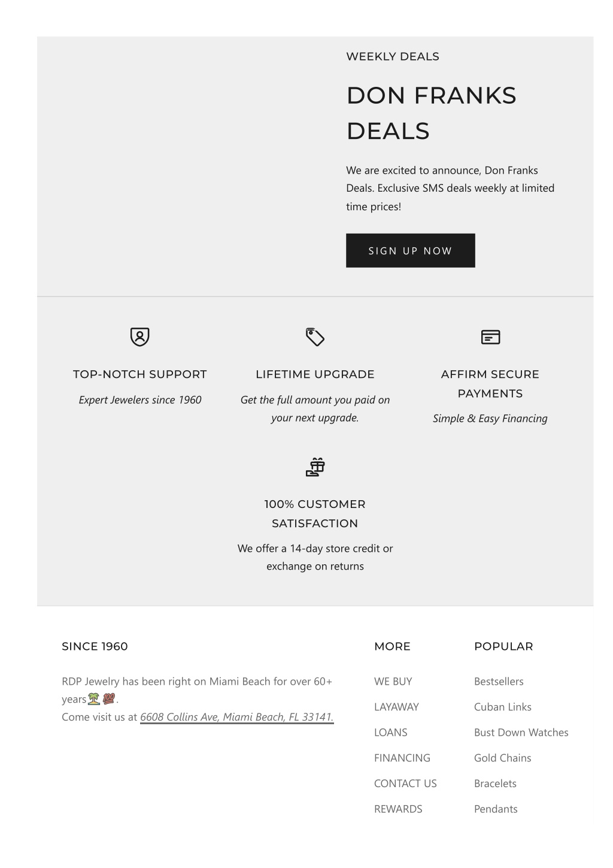Image resolution: width=613 pixels, height=868 pixels.
Task: Open the LAYAWAY footer link
Action: pyautogui.click(x=396, y=707)
